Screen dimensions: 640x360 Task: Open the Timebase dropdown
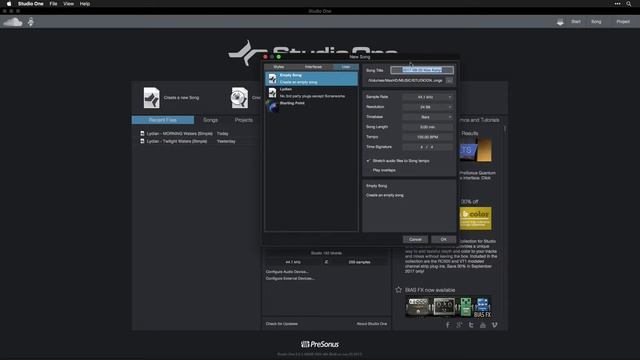pyautogui.click(x=427, y=117)
